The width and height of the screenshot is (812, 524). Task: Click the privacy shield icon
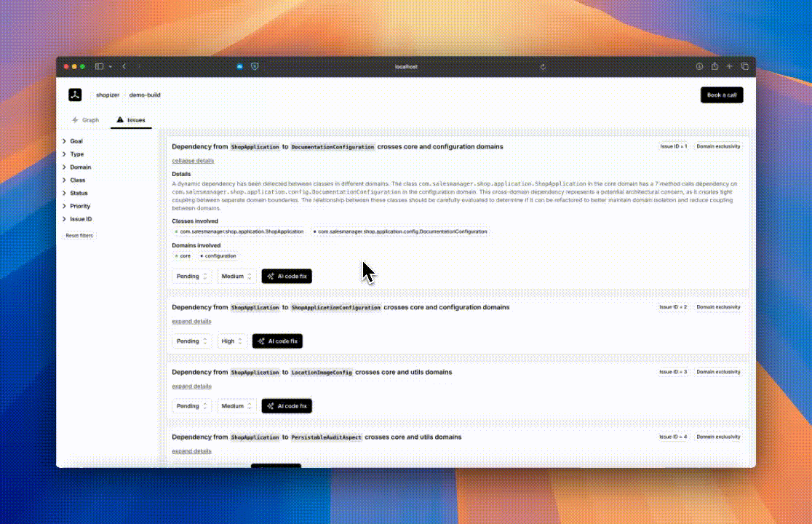tap(254, 66)
